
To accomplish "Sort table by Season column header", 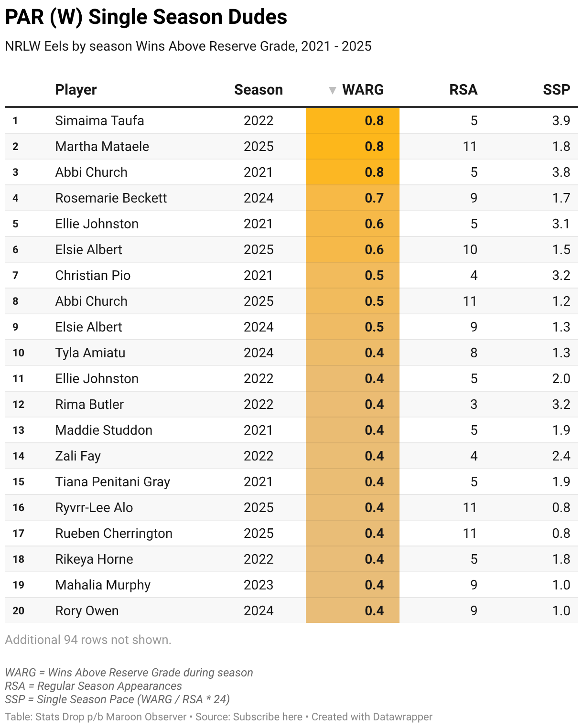I will pos(258,90).
